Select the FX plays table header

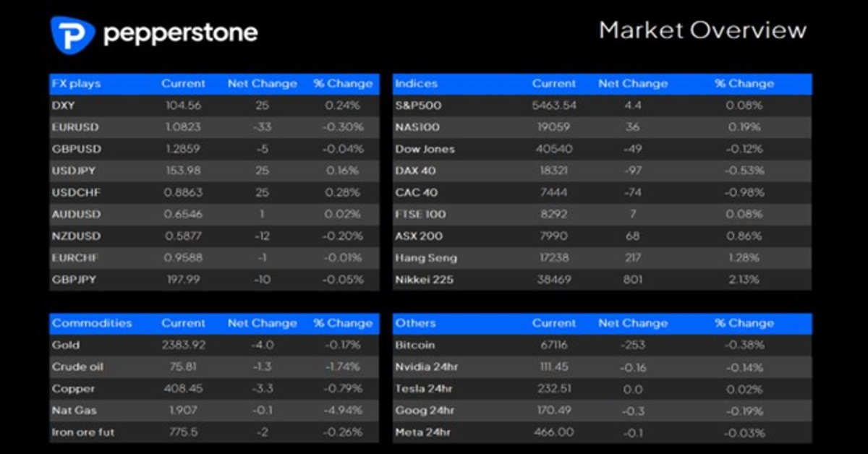[x=76, y=84]
